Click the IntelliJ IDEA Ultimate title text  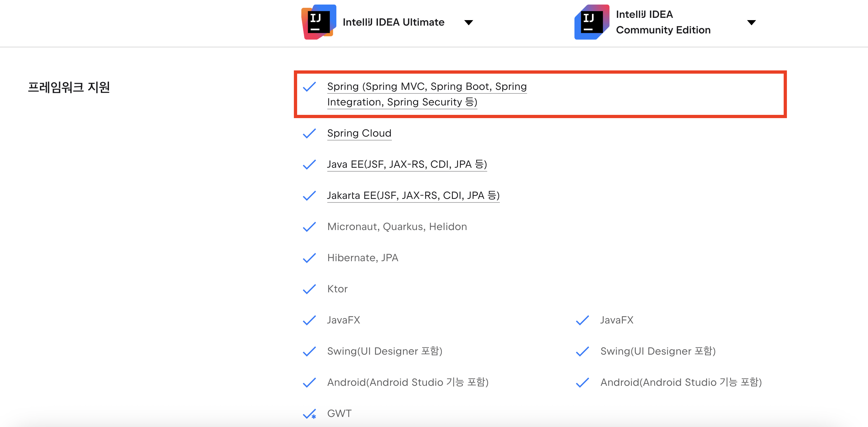pyautogui.click(x=393, y=22)
